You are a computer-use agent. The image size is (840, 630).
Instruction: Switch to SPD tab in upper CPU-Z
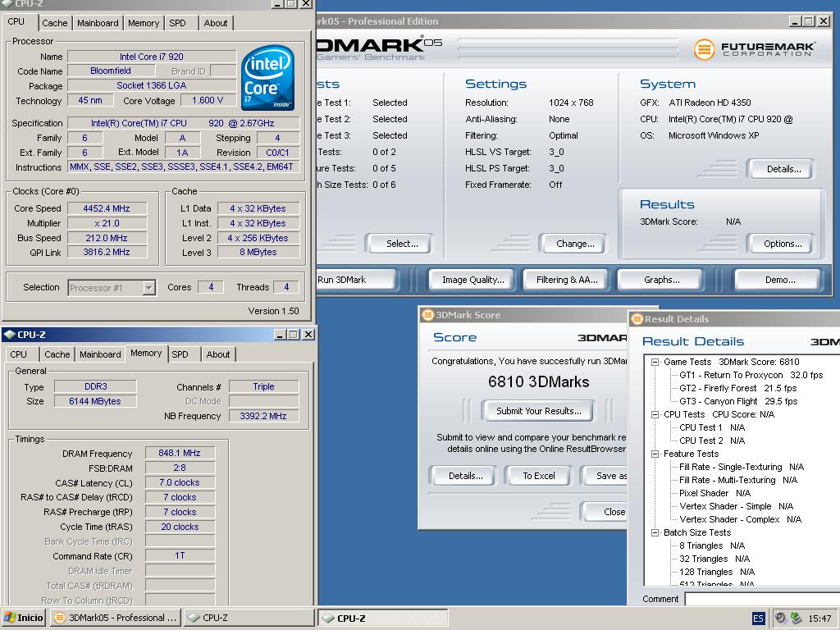[x=177, y=23]
